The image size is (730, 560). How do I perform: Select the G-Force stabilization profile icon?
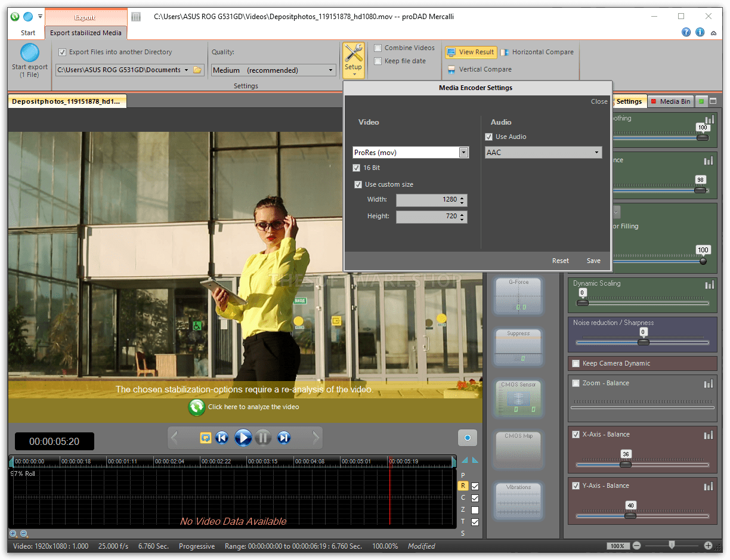click(518, 295)
